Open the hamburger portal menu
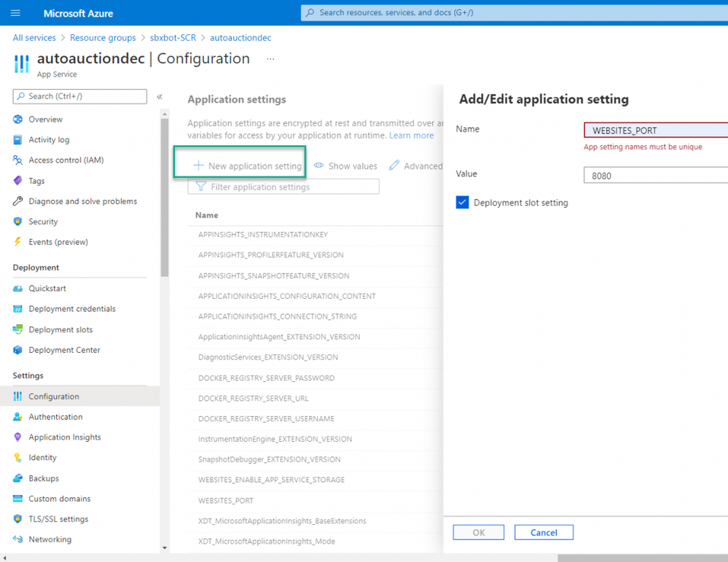Screen dimensions: 728x562 (x=15, y=13)
